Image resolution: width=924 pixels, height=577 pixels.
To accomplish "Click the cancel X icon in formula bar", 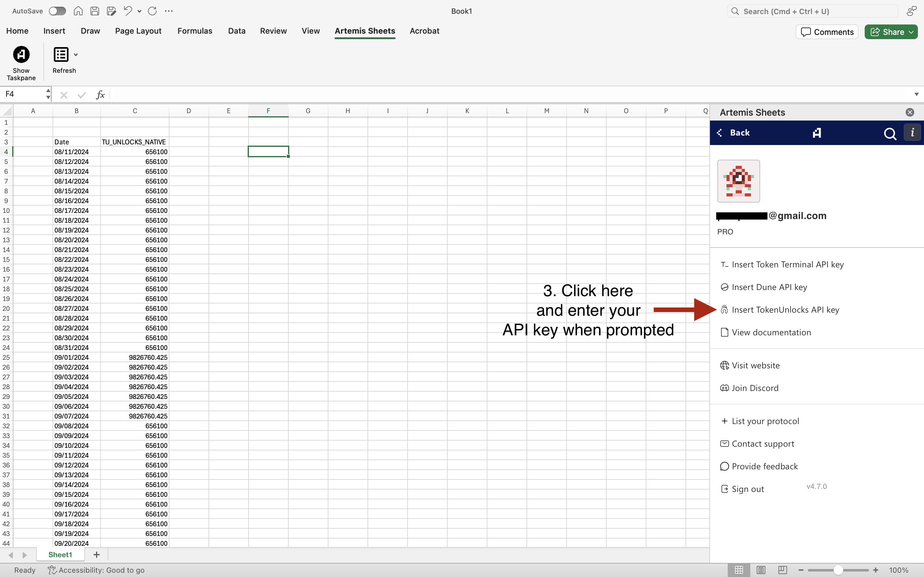I will click(64, 95).
